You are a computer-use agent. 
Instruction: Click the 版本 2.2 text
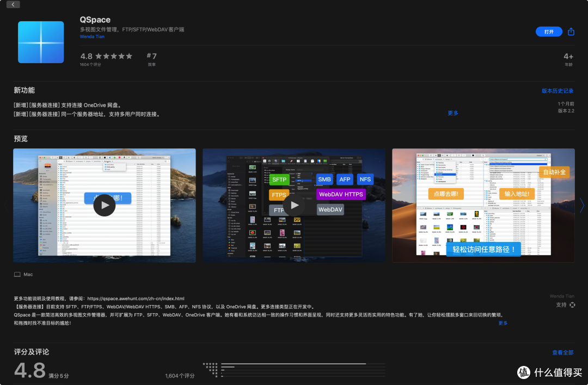point(566,111)
